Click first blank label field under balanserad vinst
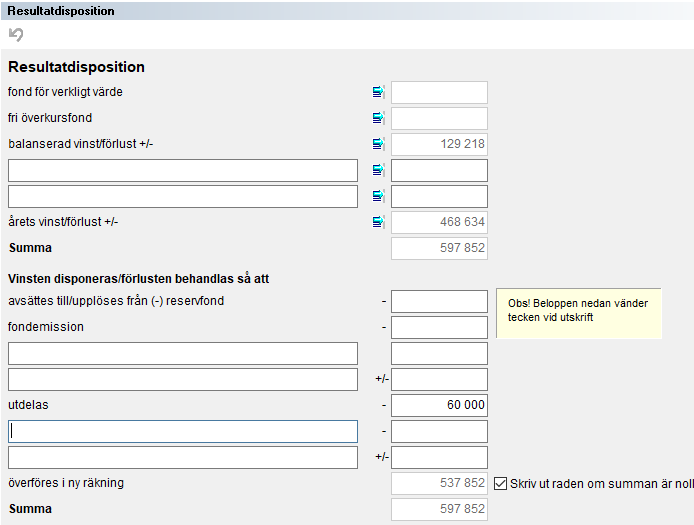This screenshot has height=525, width=694. (183, 170)
